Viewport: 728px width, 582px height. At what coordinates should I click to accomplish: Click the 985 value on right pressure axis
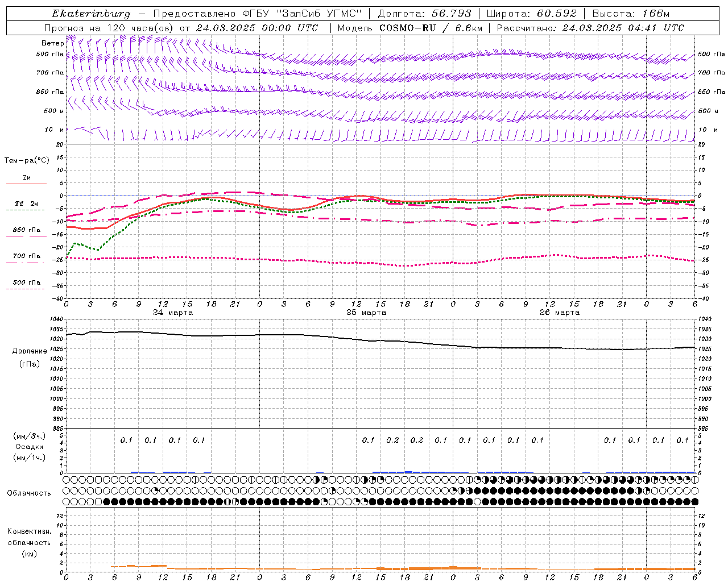tap(704, 429)
